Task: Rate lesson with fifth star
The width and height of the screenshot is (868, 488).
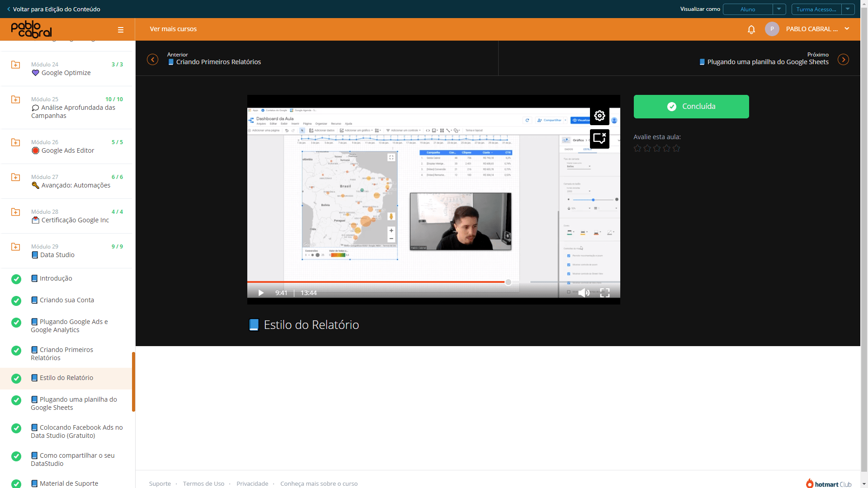Action: 676,148
